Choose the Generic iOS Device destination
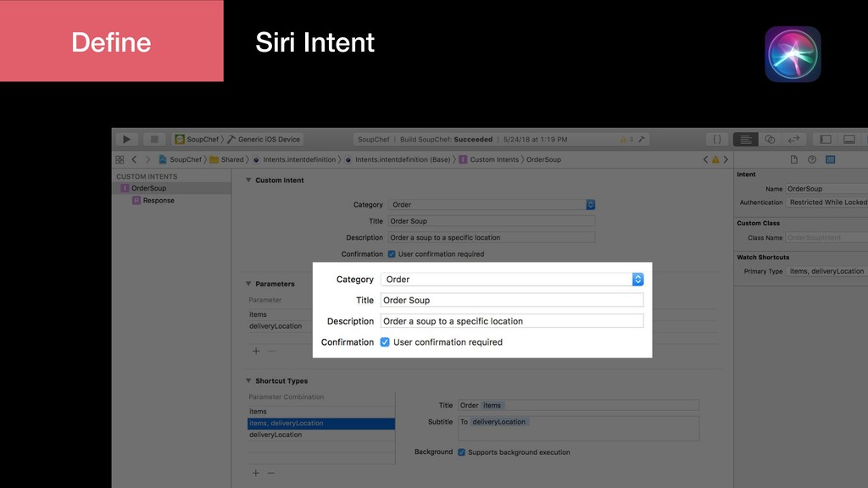The height and width of the screenshot is (488, 868). coord(264,140)
